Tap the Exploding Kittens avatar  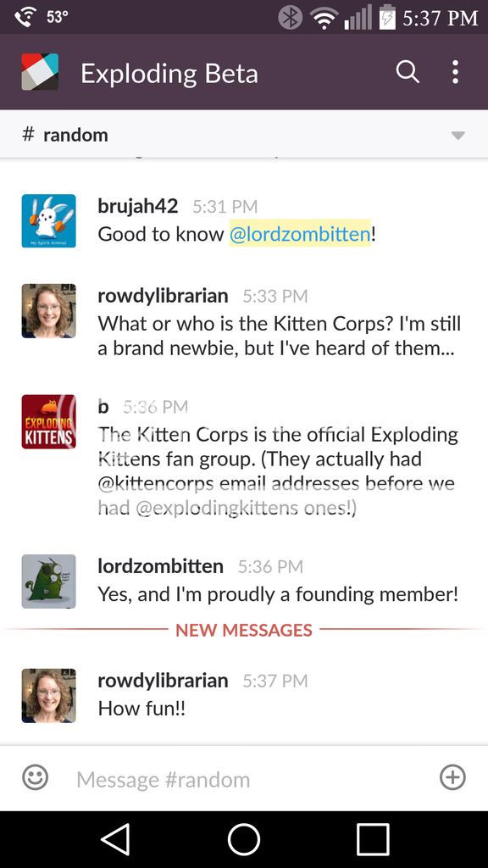[x=48, y=422]
